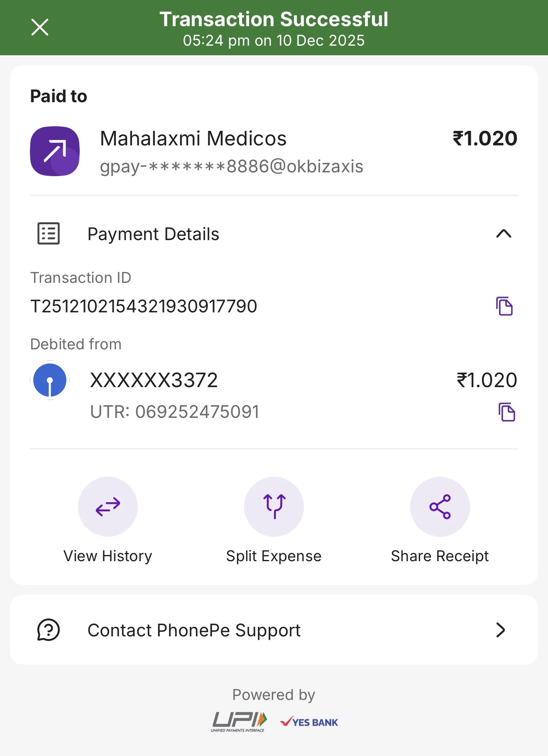Click the View History label
548x756 pixels.
(108, 556)
